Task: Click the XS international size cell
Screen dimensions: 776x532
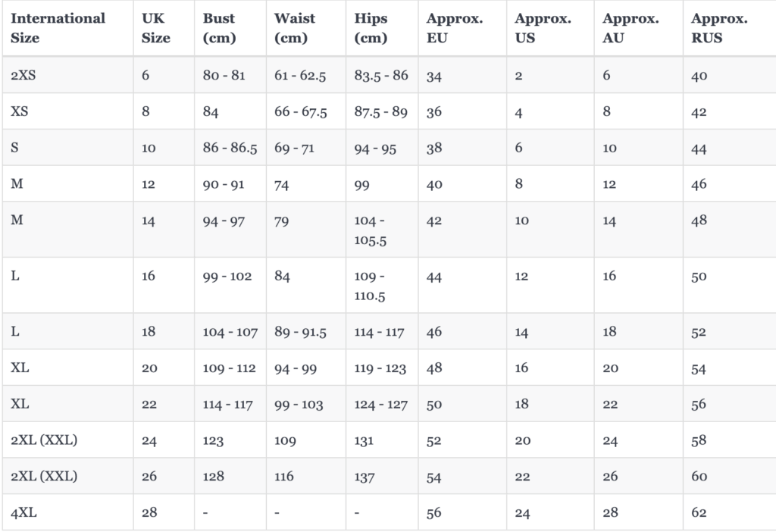Action: [x=19, y=111]
